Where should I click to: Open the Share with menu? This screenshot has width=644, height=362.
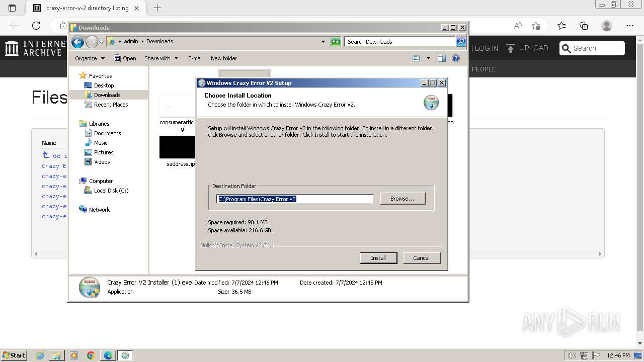coord(161,58)
